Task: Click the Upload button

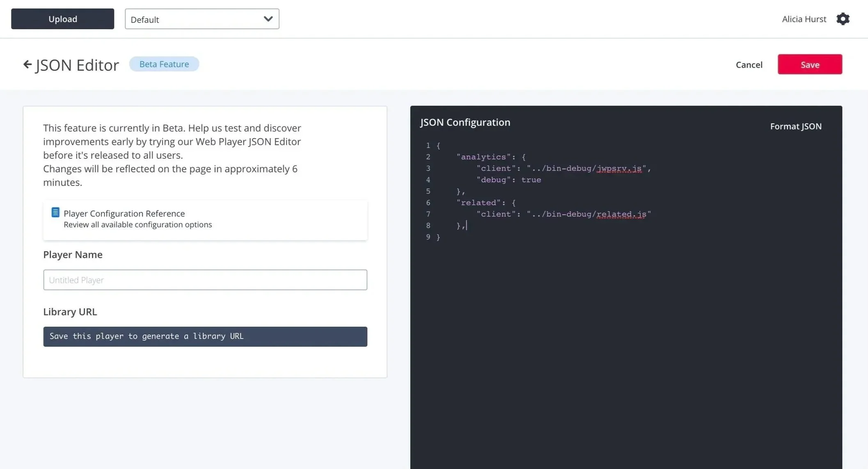Action: [x=62, y=19]
